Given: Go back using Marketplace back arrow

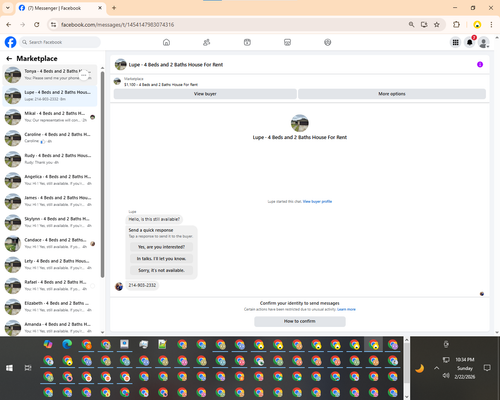Looking at the screenshot, I should (x=9, y=59).
